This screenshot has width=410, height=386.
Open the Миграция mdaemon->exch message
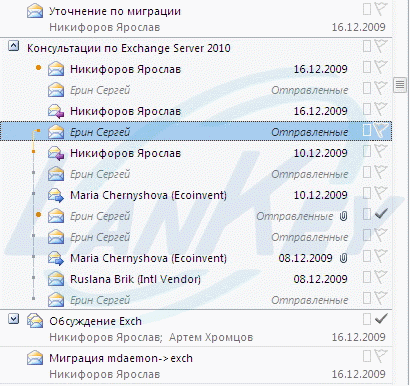(x=196, y=366)
